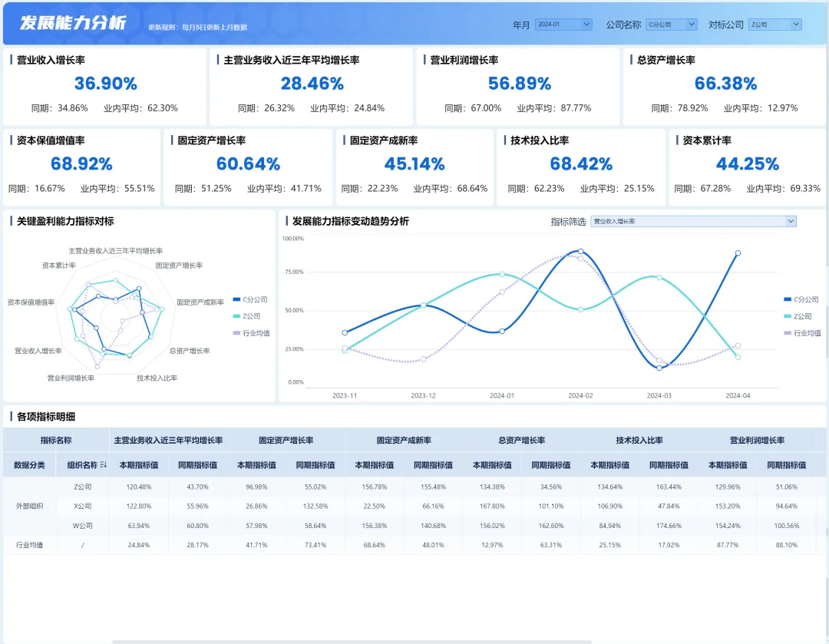Toggle C分公司 legend in trend line chart
The height and width of the screenshot is (644, 829).
[x=801, y=299]
